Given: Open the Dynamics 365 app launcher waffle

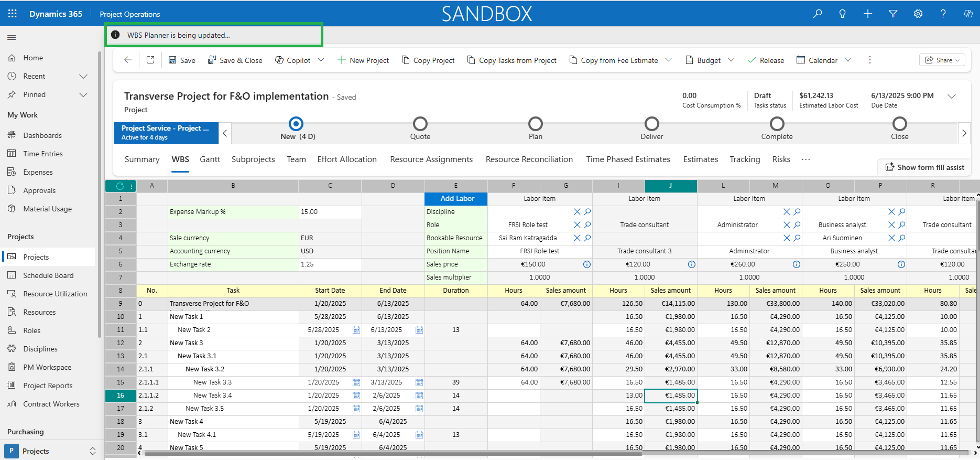Looking at the screenshot, I should coord(13,14).
